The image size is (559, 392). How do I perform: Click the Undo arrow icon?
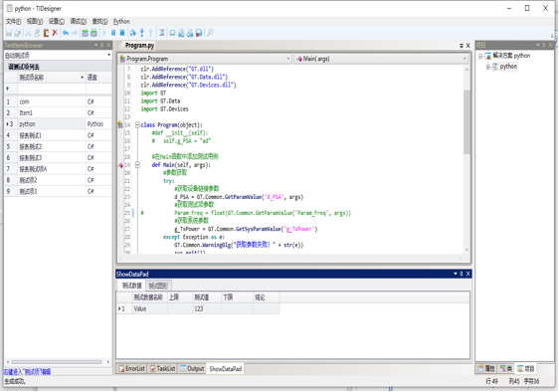pyautogui.click(x=66, y=33)
